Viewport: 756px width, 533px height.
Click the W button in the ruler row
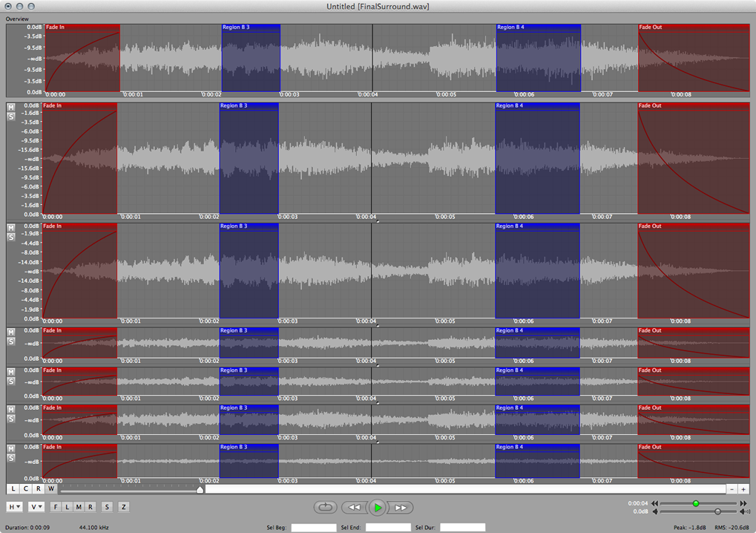click(x=51, y=488)
